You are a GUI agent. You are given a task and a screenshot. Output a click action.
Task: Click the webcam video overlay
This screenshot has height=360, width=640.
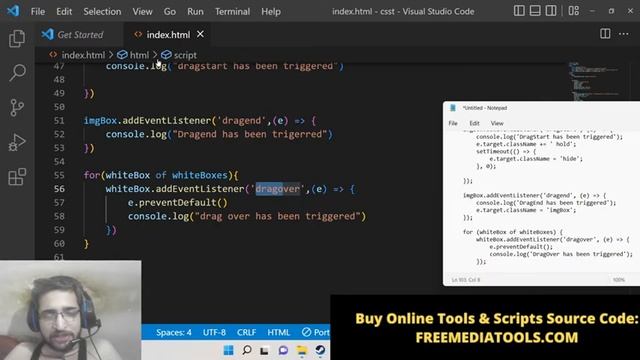(x=71, y=310)
